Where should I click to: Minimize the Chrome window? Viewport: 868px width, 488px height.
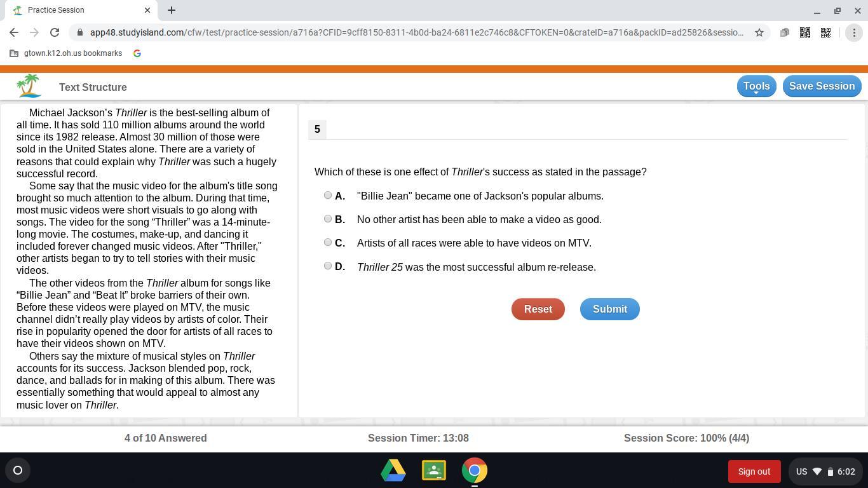(817, 11)
